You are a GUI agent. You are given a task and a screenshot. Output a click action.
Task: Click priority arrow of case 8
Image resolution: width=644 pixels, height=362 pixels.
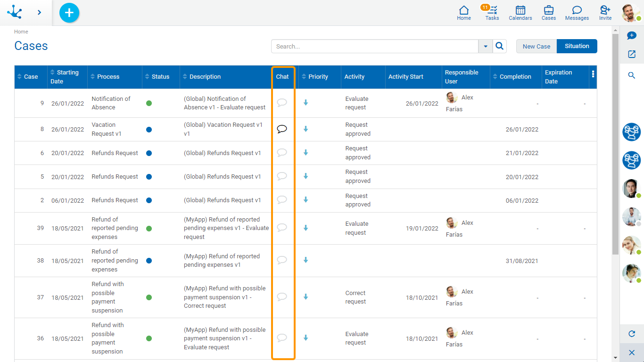(306, 129)
